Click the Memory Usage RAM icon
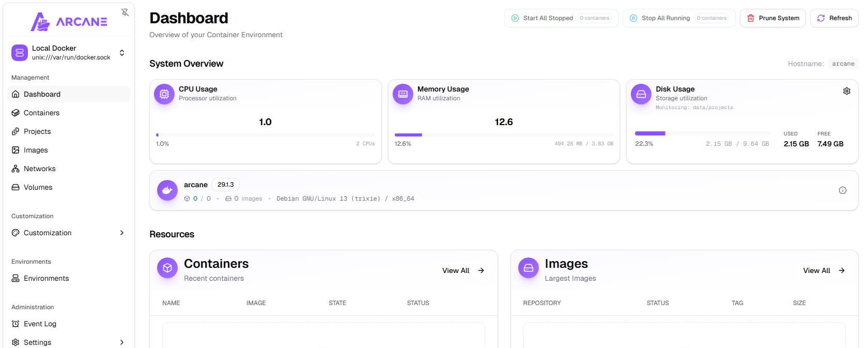Viewport: 868px width, 348px height. (x=403, y=94)
